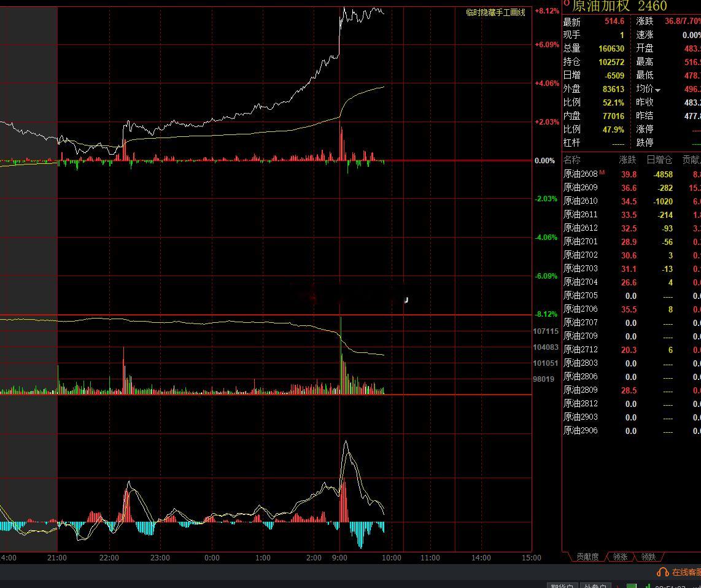Click the 9:00 time axis label
Image resolution: width=701 pixels, height=588 pixels.
(339, 557)
